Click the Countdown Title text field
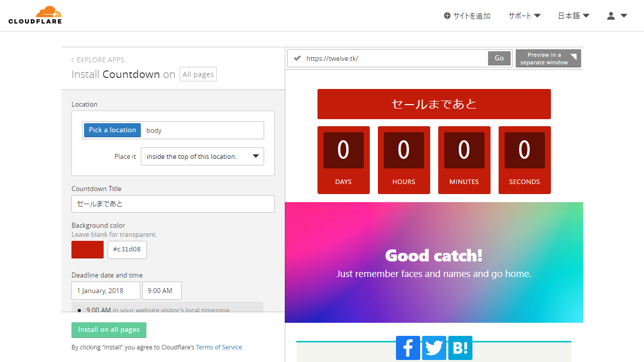Screen dimensions: 644x362 (173, 204)
